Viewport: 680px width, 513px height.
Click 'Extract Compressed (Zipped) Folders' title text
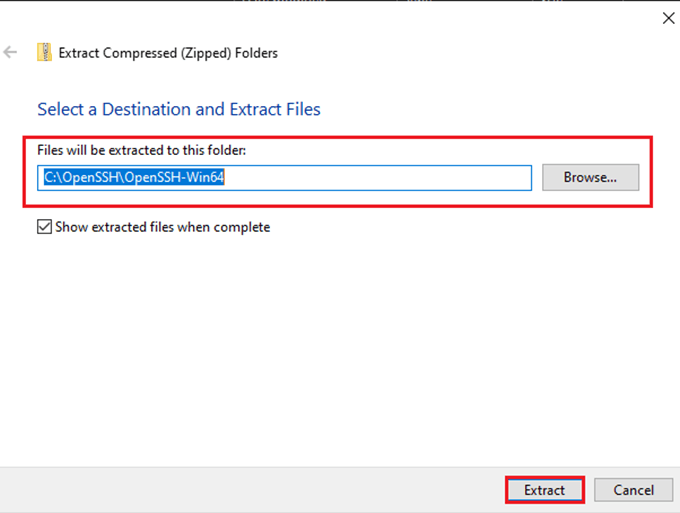tap(168, 53)
